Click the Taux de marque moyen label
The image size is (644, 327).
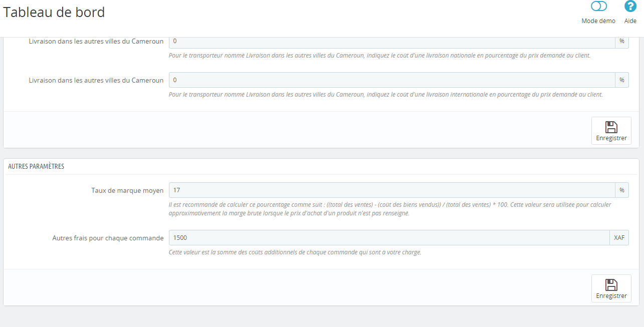(x=127, y=191)
